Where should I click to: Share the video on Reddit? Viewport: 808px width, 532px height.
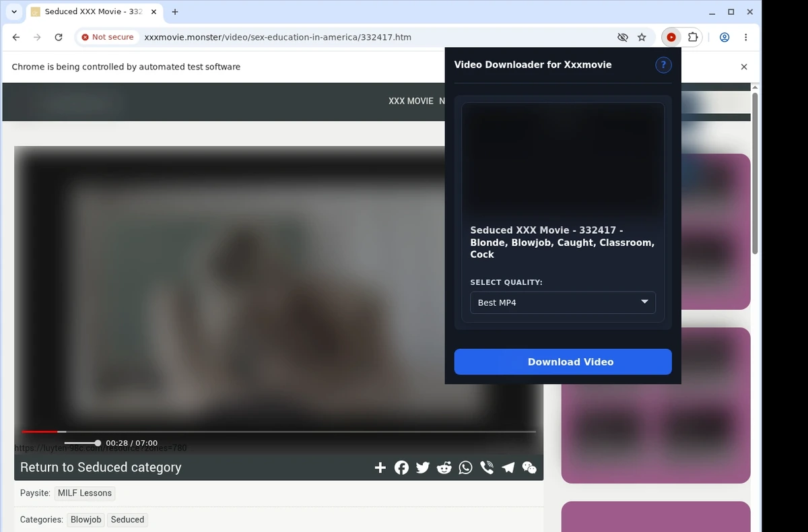pos(444,467)
